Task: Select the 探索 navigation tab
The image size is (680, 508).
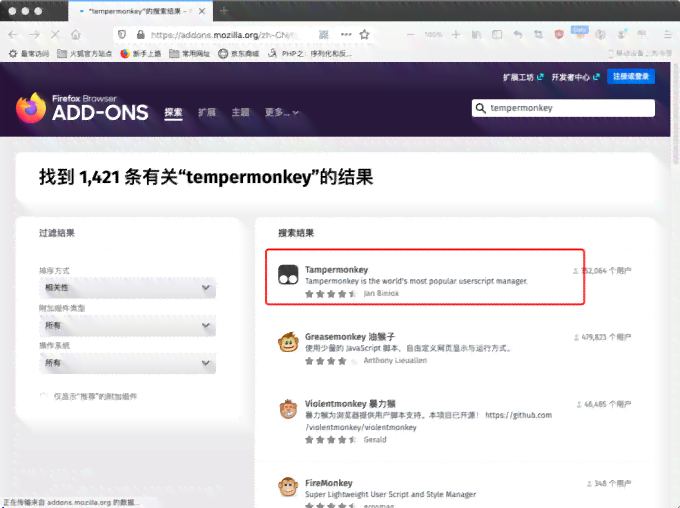Action: pyautogui.click(x=173, y=112)
